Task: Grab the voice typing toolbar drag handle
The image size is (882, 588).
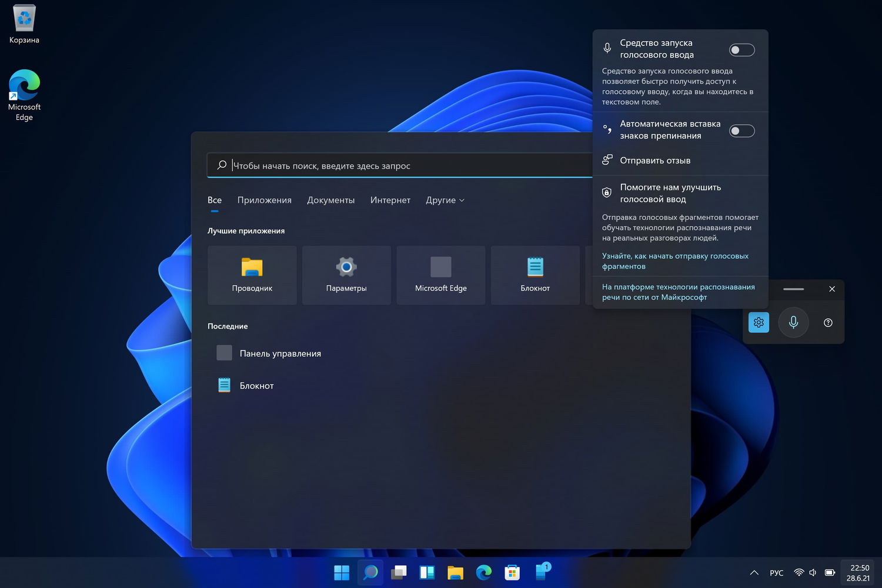Action: coord(793,289)
